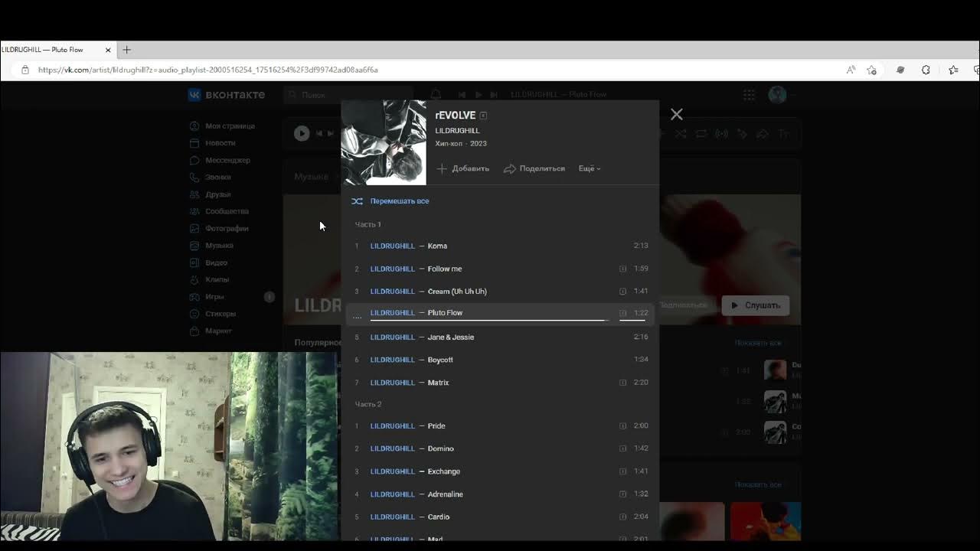
Task: Click previous track in top header player
Action: point(462,95)
